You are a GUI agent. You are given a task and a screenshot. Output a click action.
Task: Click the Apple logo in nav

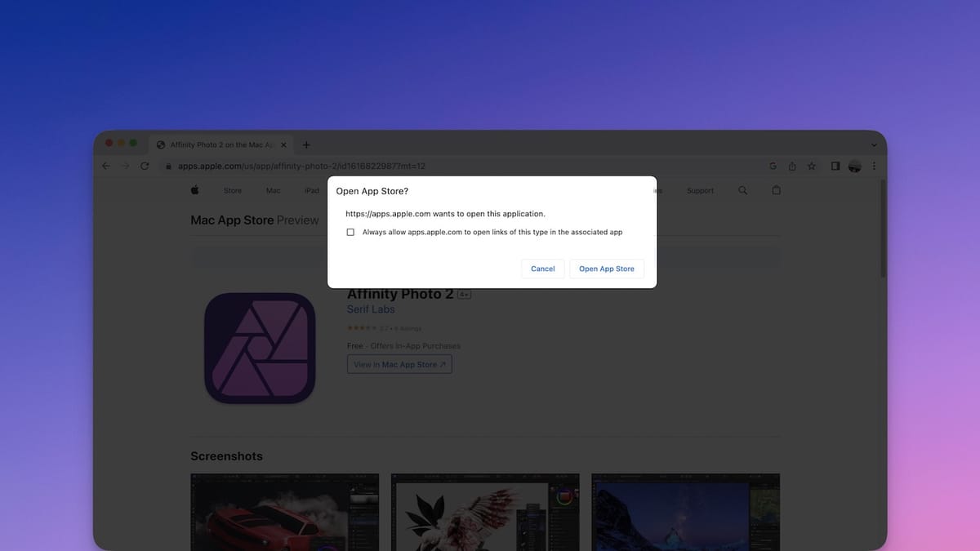195,190
